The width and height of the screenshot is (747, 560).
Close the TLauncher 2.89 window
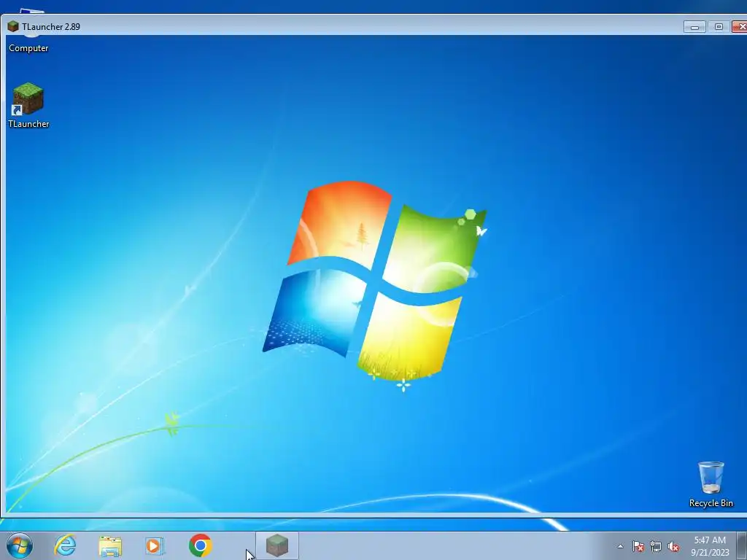tap(740, 27)
